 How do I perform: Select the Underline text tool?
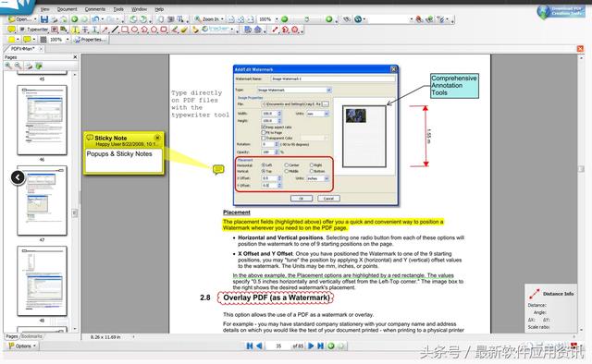click(x=94, y=30)
